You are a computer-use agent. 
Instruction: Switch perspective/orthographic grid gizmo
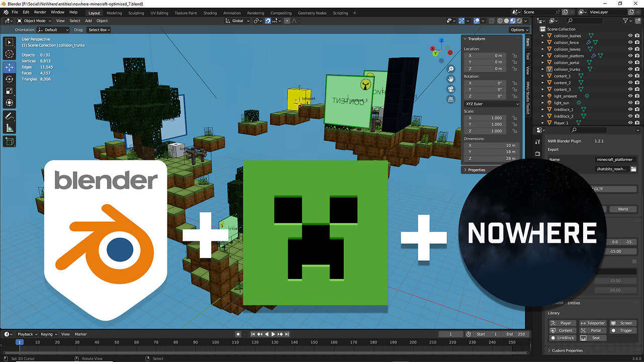click(x=451, y=99)
